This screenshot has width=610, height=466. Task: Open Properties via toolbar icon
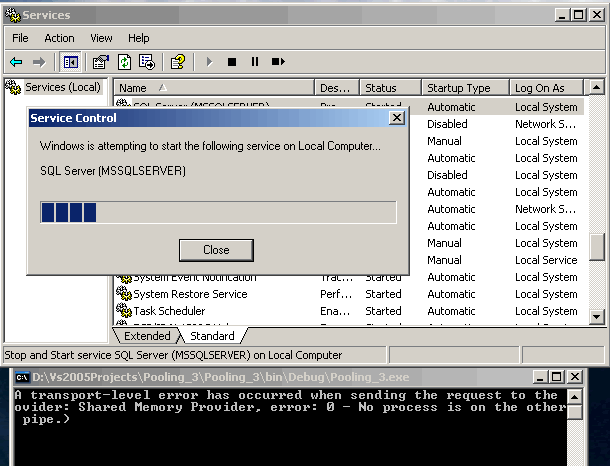click(x=100, y=62)
